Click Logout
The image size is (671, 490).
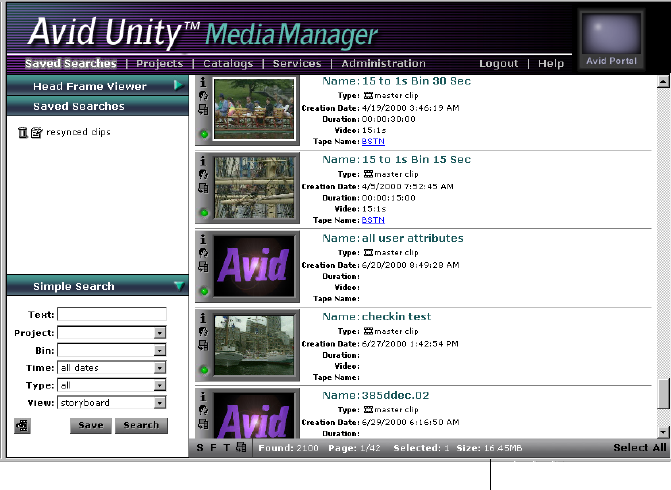click(499, 64)
